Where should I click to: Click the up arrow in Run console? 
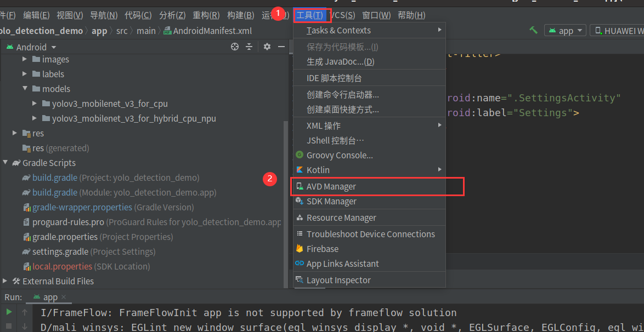click(24, 312)
